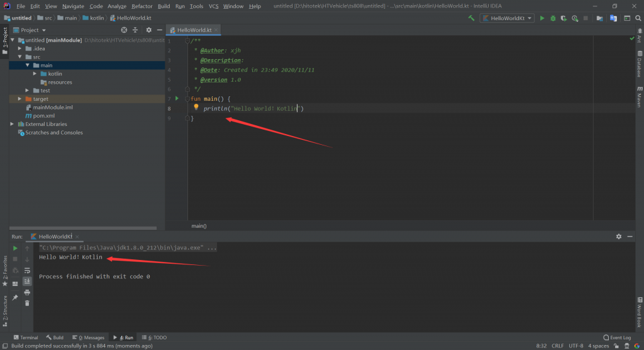Open the Refactor menu
644x350 pixels.
point(142,6)
